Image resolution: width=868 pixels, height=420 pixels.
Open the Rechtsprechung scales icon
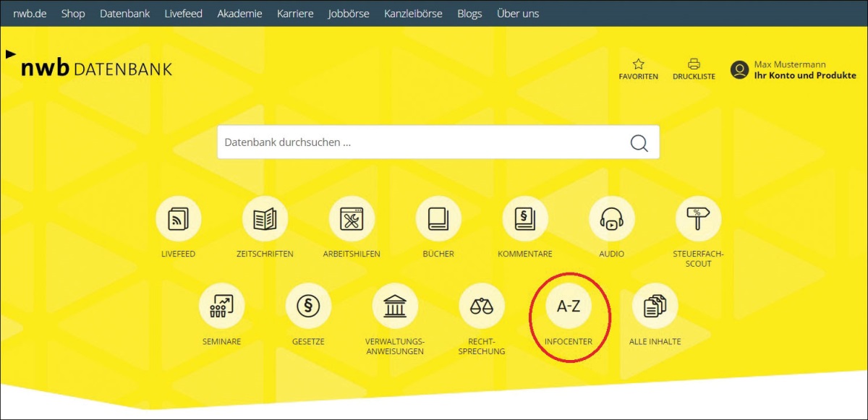(482, 306)
